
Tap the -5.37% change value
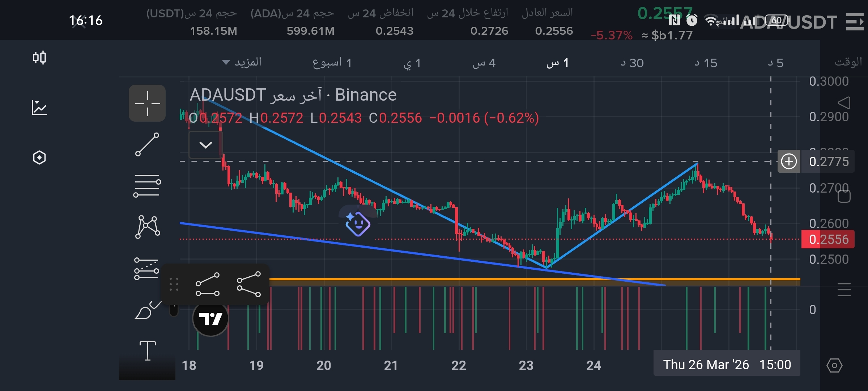tap(612, 35)
